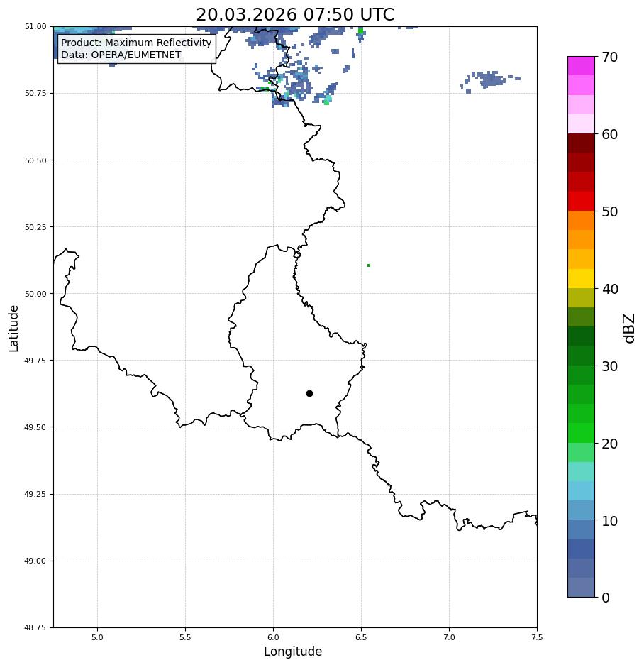Click the colorbar tick label '30'

[x=610, y=366]
